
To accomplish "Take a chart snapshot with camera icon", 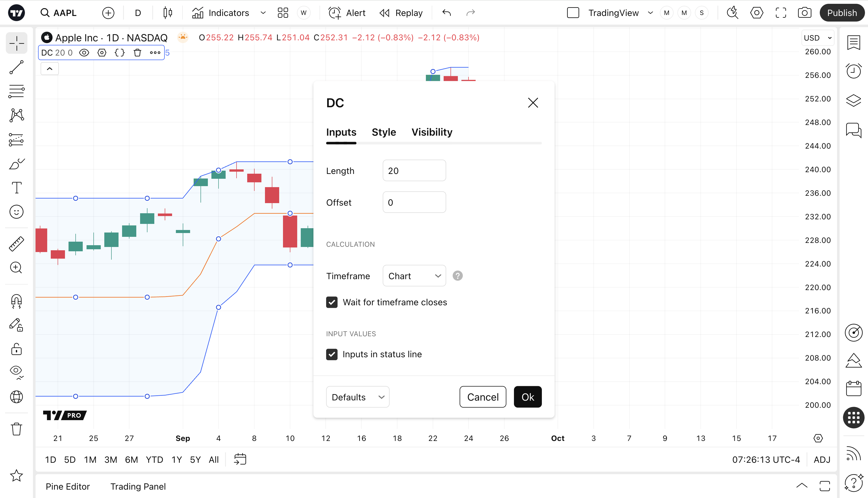I will (x=804, y=13).
